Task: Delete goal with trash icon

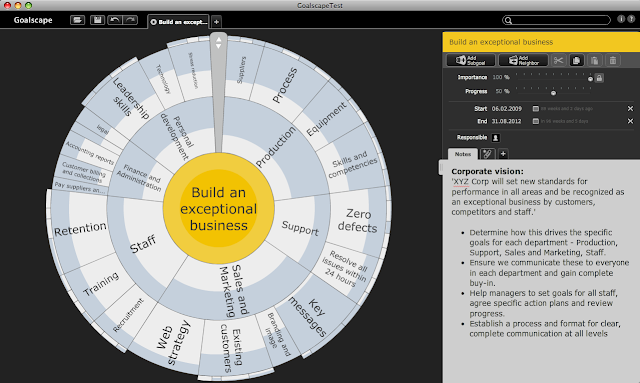Action: point(613,60)
